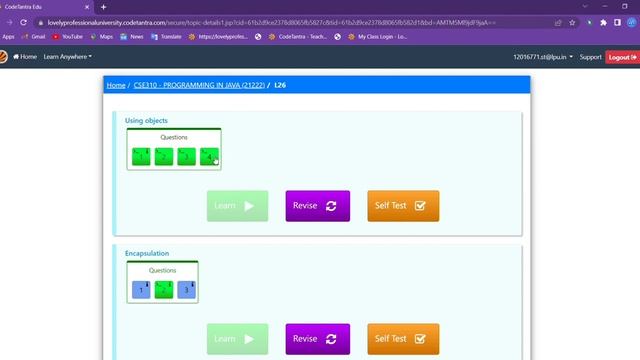This screenshot has width=640, height=360.
Task: Open the CodeTantra - Teach... bookmark
Action: [298, 37]
